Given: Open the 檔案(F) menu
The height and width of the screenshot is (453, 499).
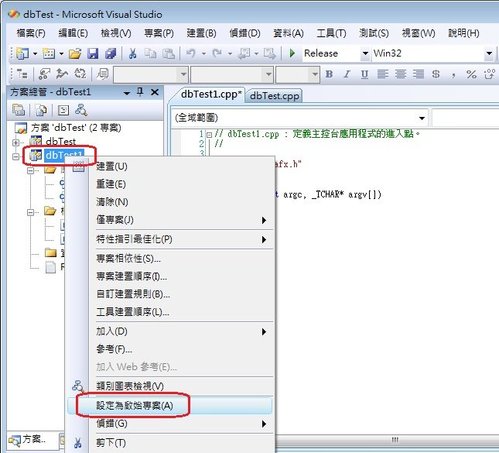Looking at the screenshot, I should 31,33.
